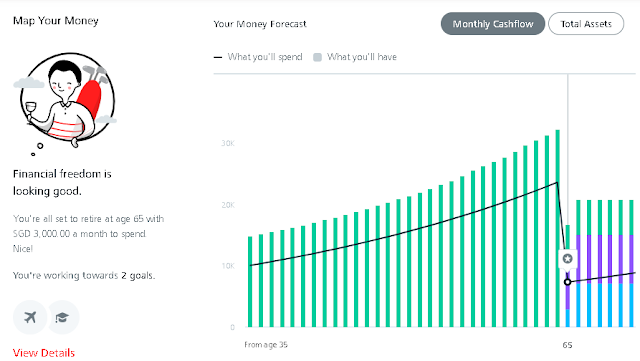Switch to the Total Assets view

coord(586,24)
